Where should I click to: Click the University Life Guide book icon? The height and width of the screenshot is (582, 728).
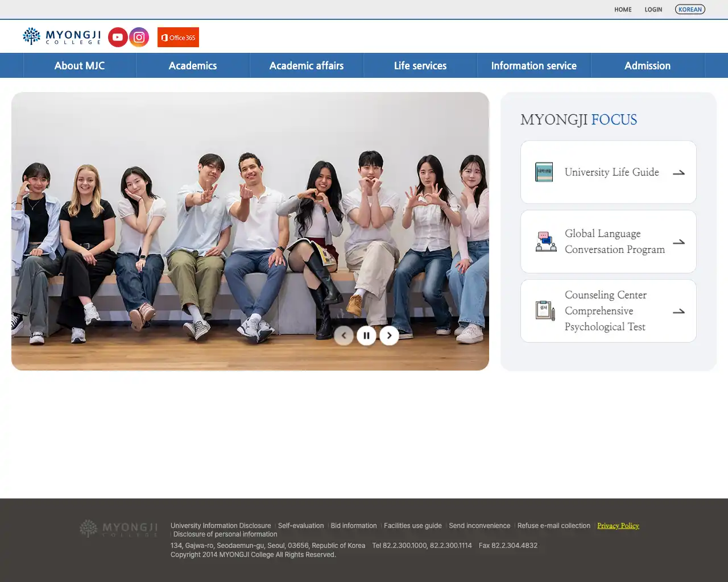click(x=544, y=172)
